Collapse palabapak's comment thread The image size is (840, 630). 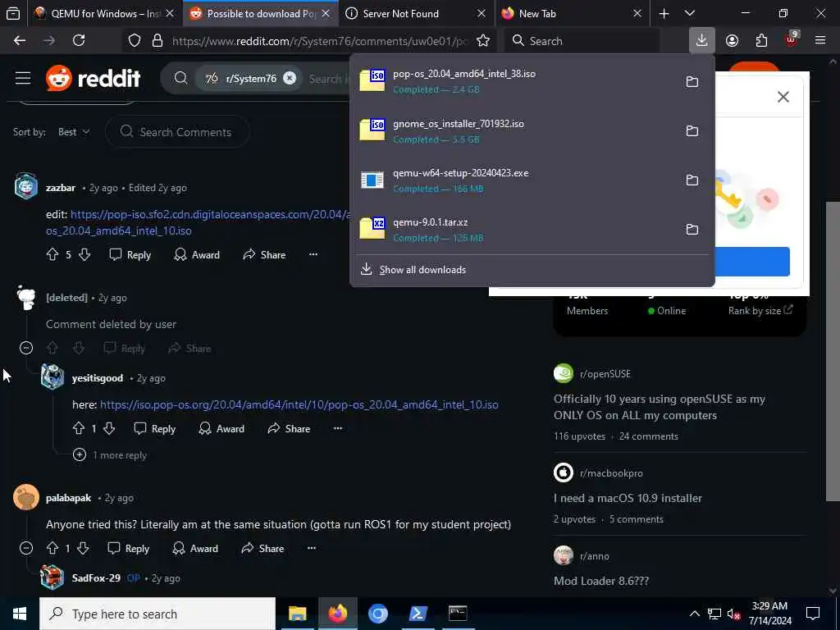pyautogui.click(x=25, y=549)
